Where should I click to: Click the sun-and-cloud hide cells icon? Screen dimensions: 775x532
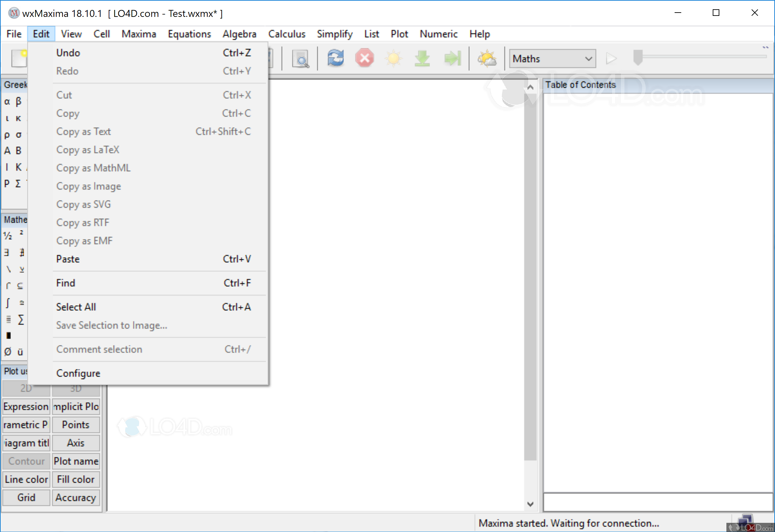pos(487,58)
